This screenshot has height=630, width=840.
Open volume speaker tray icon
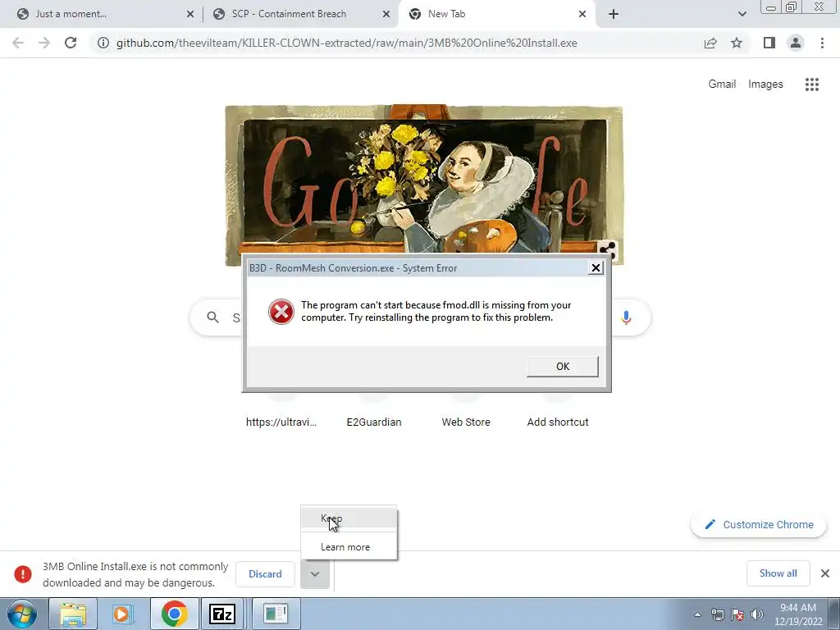[x=757, y=614]
